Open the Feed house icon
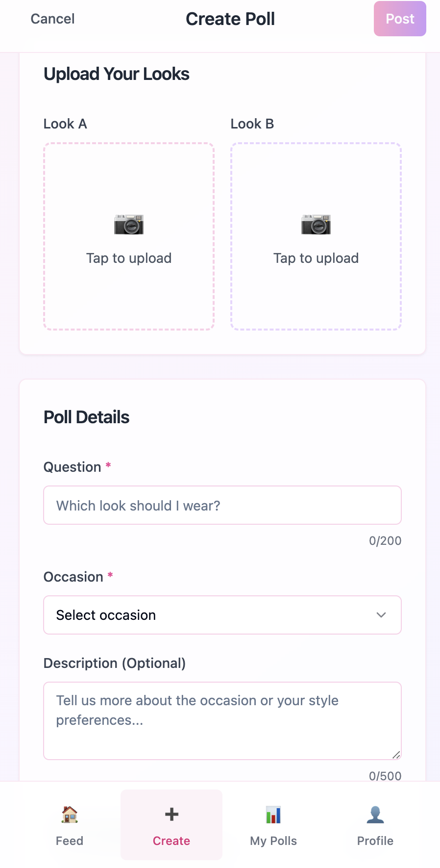Image resolution: width=440 pixels, height=868 pixels. coord(70,815)
